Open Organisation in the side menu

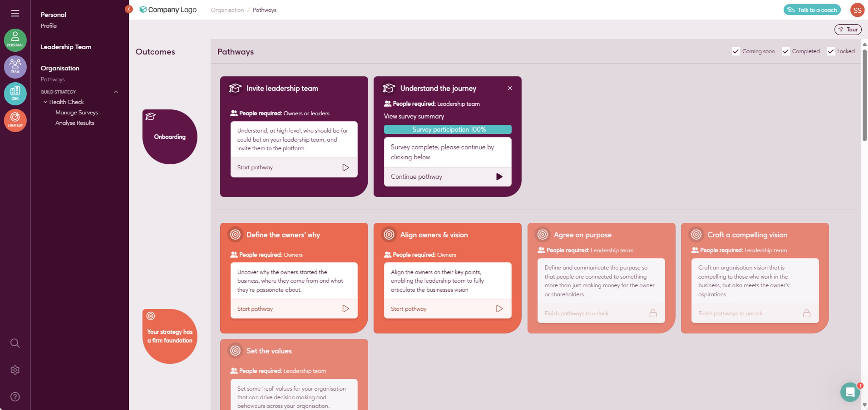[x=60, y=68]
